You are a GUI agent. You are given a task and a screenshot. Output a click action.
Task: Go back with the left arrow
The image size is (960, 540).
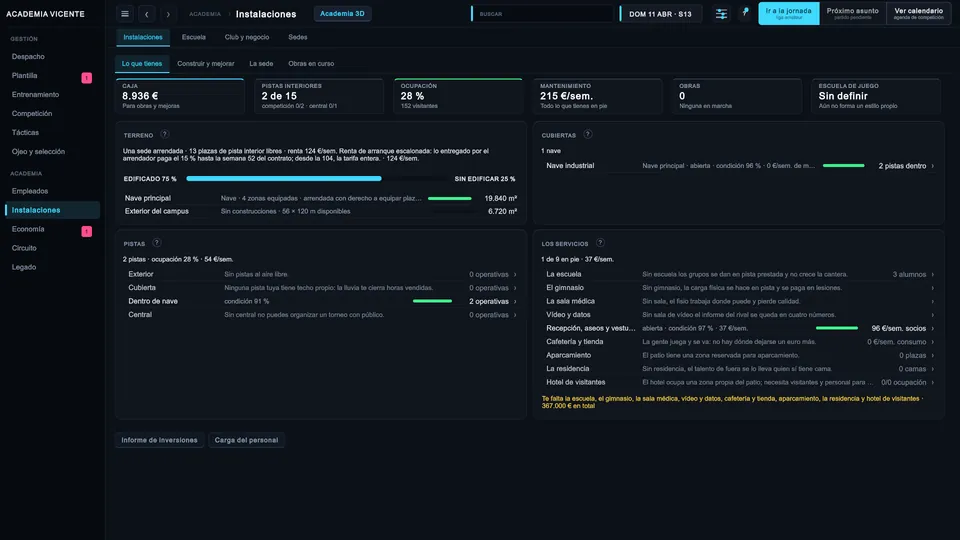pyautogui.click(x=146, y=14)
